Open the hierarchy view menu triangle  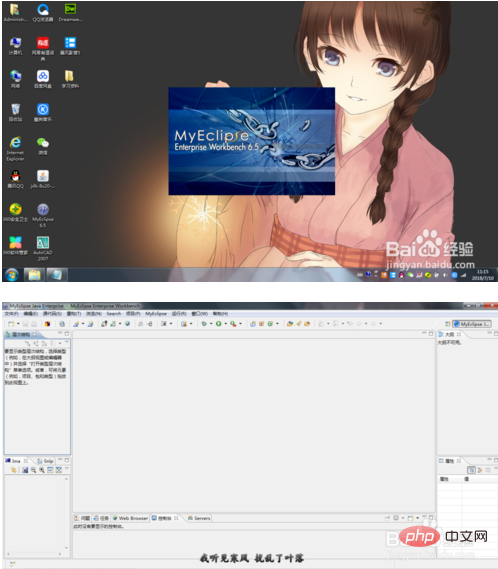coord(67,343)
